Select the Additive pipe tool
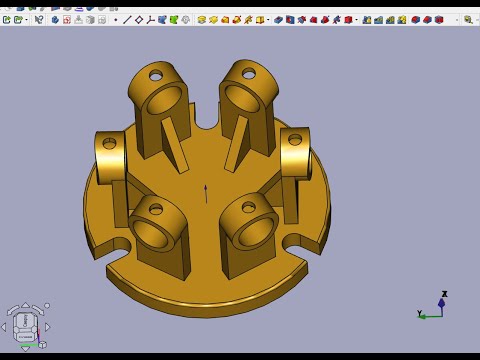Screen dimensions: 480x360 [237, 20]
